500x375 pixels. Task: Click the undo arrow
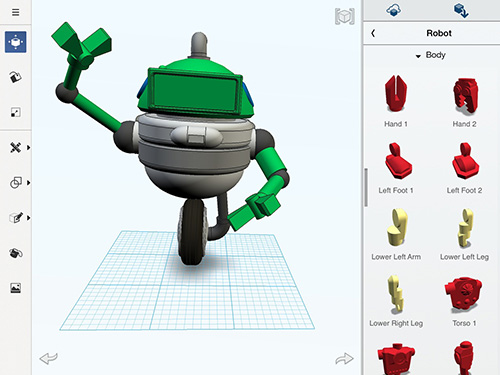point(49,358)
